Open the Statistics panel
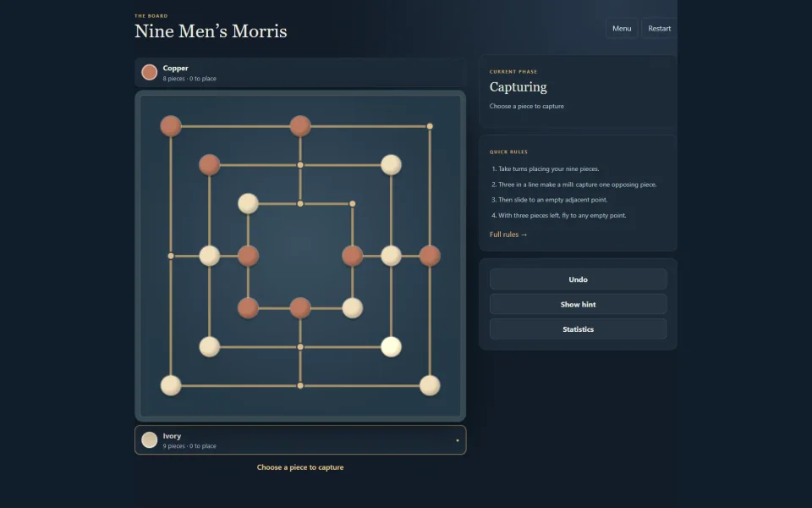Screen dimensions: 812x508 pyautogui.click(x=578, y=329)
